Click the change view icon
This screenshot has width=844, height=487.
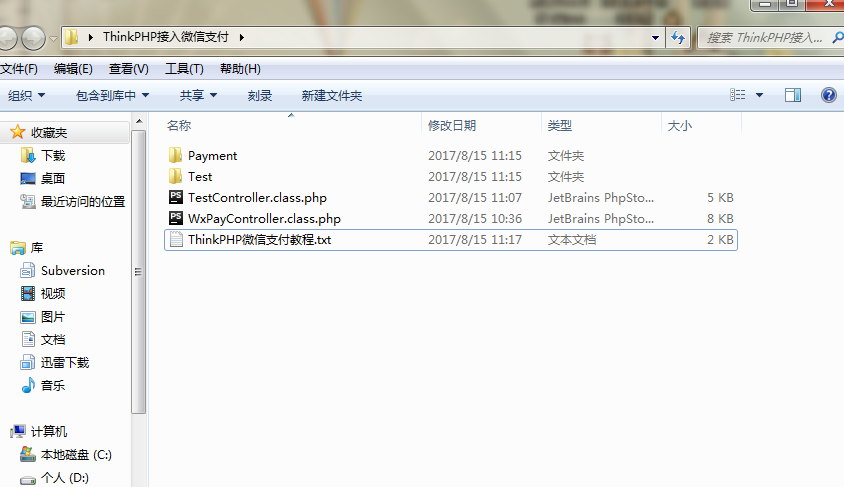coord(737,95)
